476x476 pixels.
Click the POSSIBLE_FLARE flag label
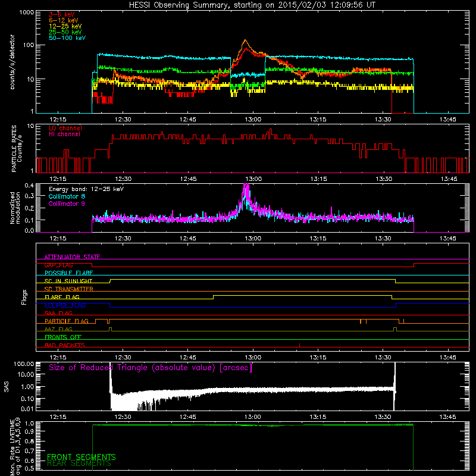coord(68,273)
